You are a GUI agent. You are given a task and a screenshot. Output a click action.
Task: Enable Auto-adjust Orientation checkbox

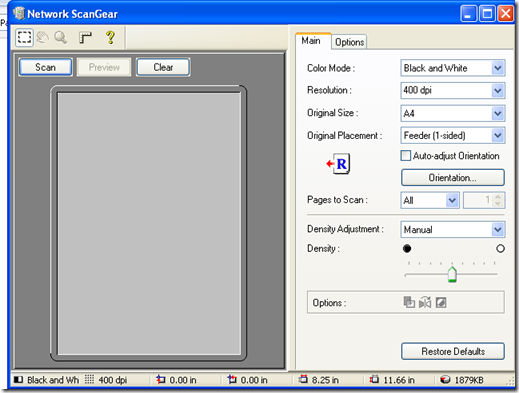pyautogui.click(x=405, y=156)
